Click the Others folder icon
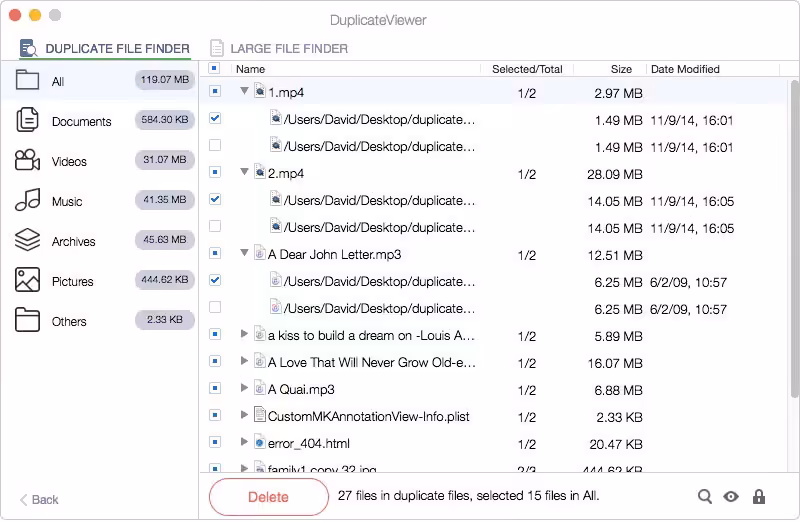This screenshot has height=522, width=800. (27, 320)
